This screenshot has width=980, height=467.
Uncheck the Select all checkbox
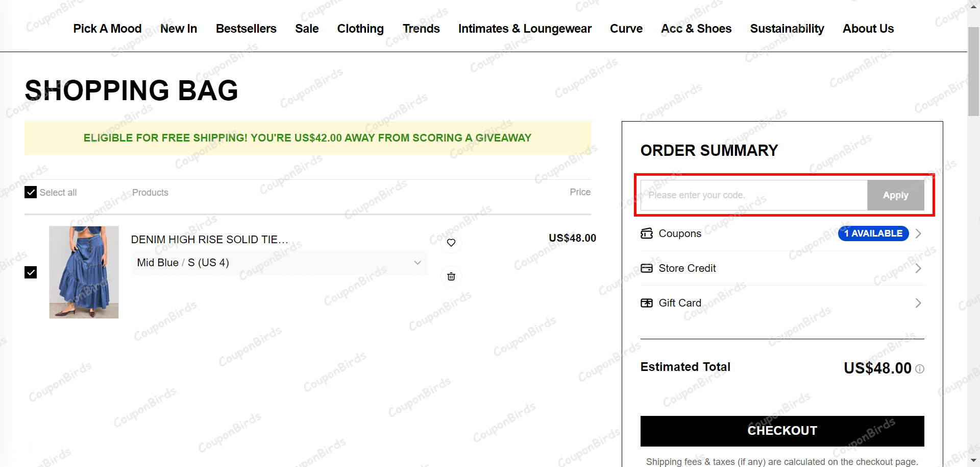[31, 192]
